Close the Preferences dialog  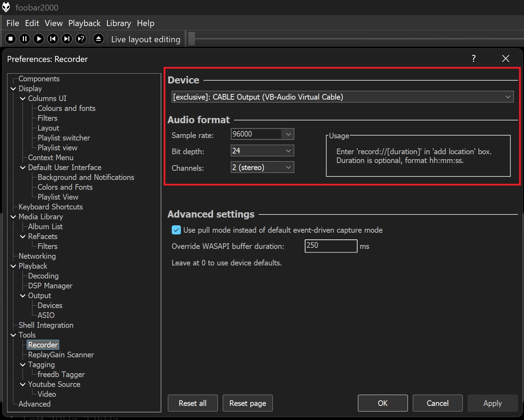[506, 58]
